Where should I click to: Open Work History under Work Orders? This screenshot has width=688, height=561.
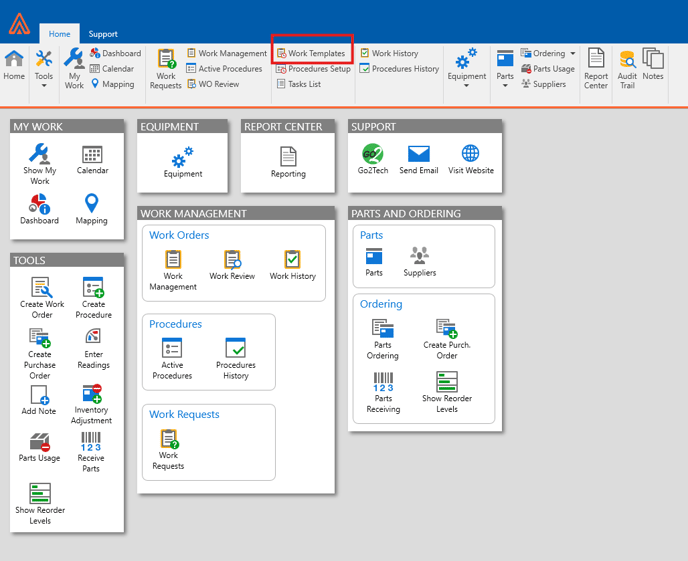293,265
